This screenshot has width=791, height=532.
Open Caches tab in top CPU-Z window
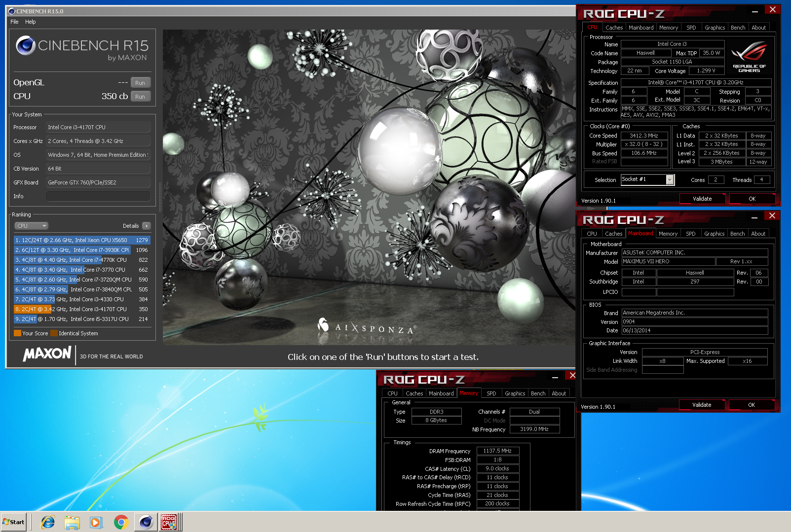614,28
